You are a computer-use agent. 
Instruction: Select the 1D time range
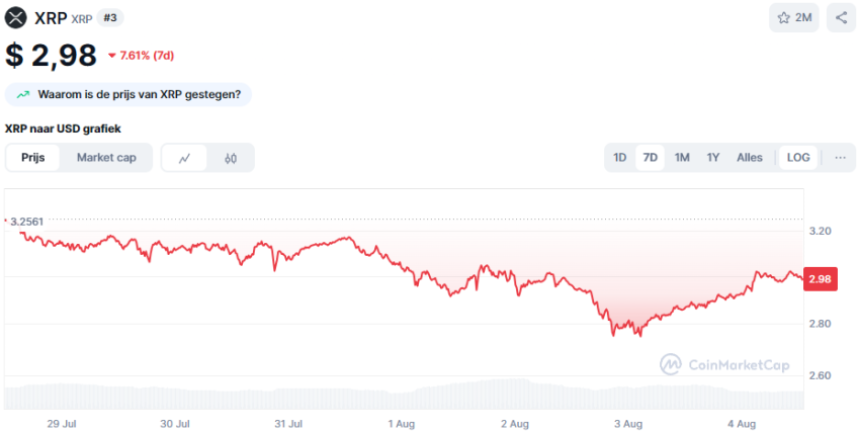[620, 157]
